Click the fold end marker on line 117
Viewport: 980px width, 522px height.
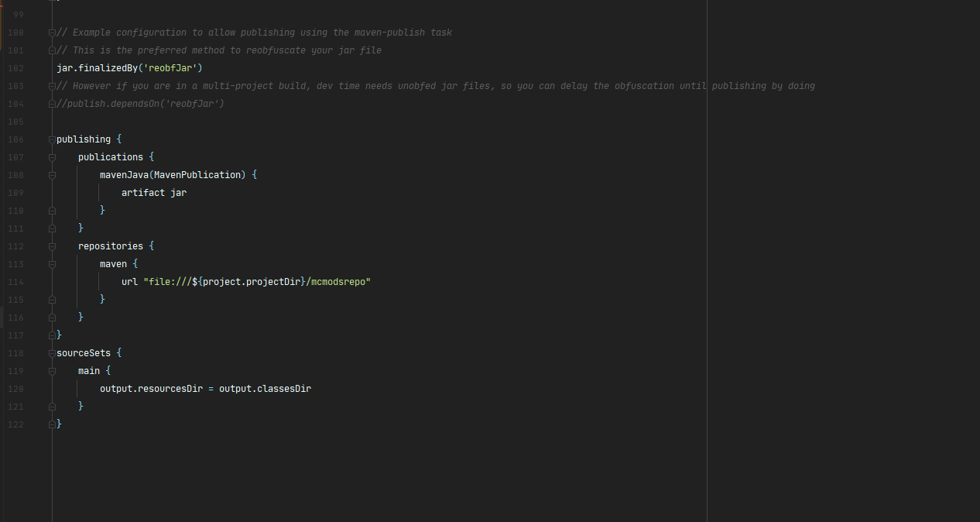point(52,335)
